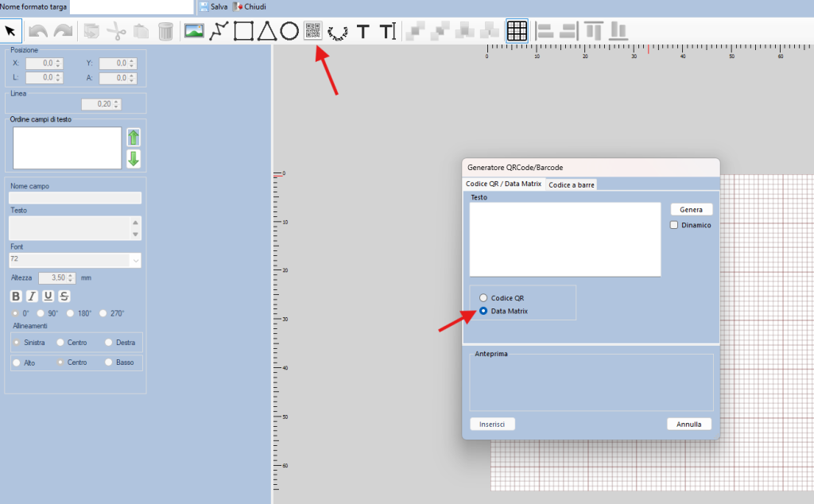Click the Genera button
The width and height of the screenshot is (814, 504).
(x=691, y=209)
